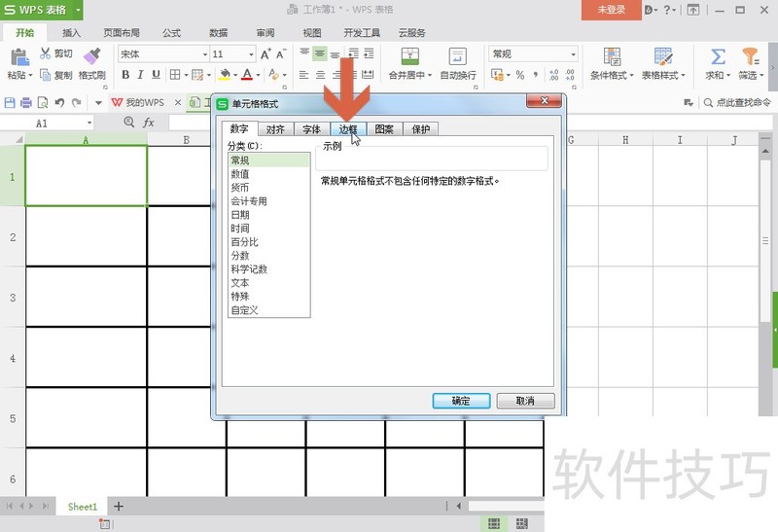Expand the fill color dropdown arrow
The height and width of the screenshot is (532, 778).
[235, 76]
